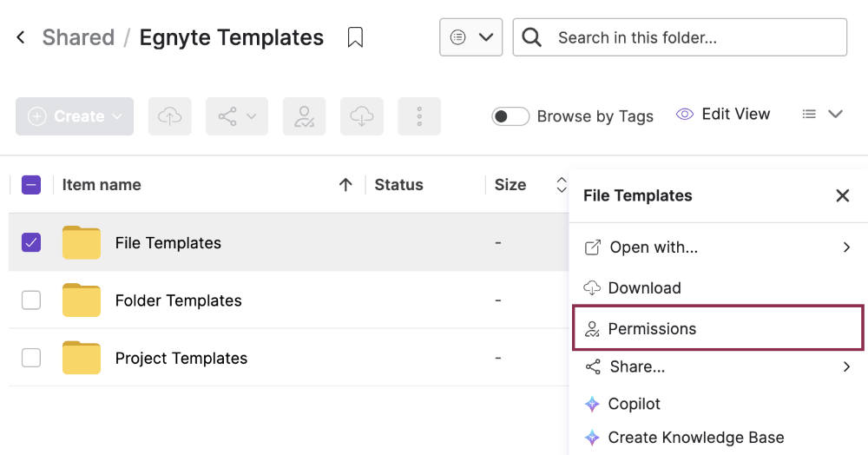Open the Project Templates folder name
The width and height of the screenshot is (868, 455).
181,358
